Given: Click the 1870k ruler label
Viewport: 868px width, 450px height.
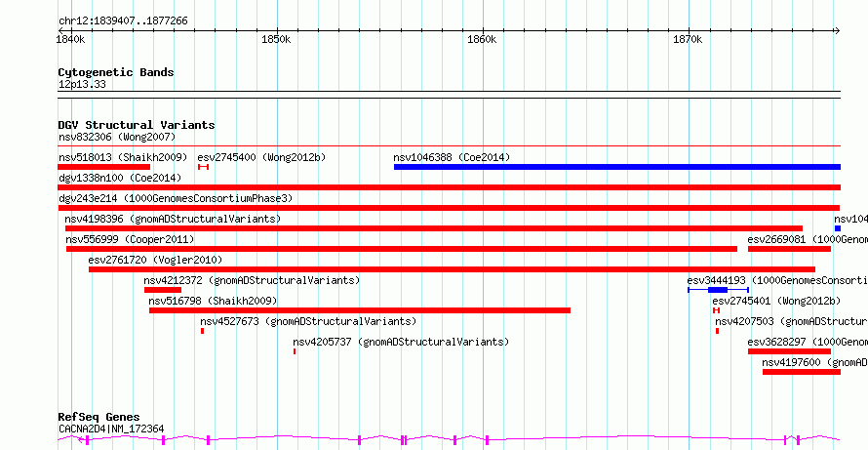Looking at the screenshot, I should pos(688,40).
